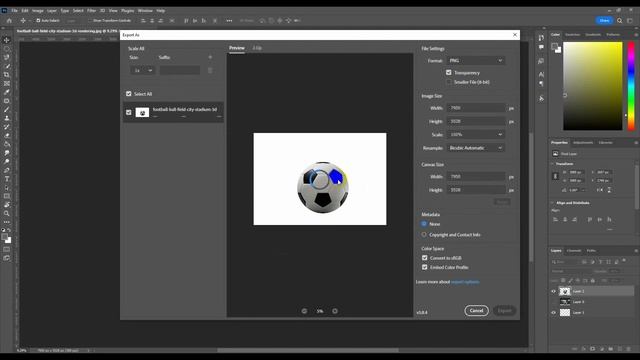
Task: Uncheck the Select All checkbox
Action: click(x=129, y=94)
